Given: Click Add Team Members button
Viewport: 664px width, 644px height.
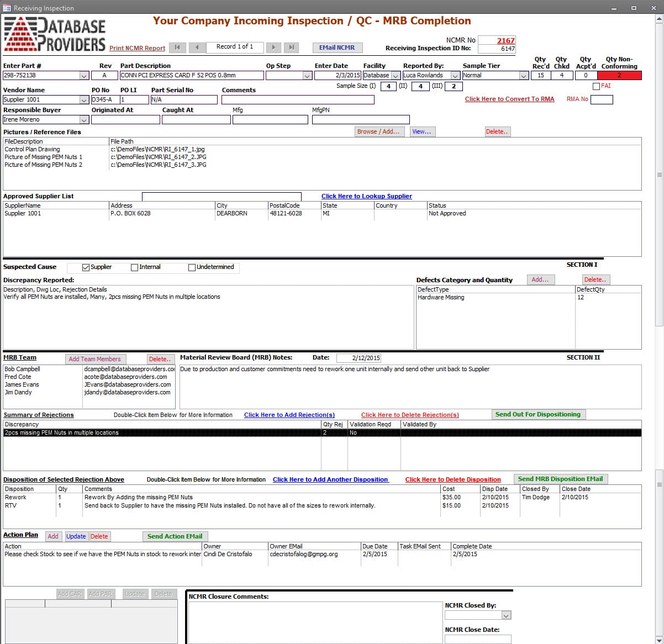Looking at the screenshot, I should [95, 359].
